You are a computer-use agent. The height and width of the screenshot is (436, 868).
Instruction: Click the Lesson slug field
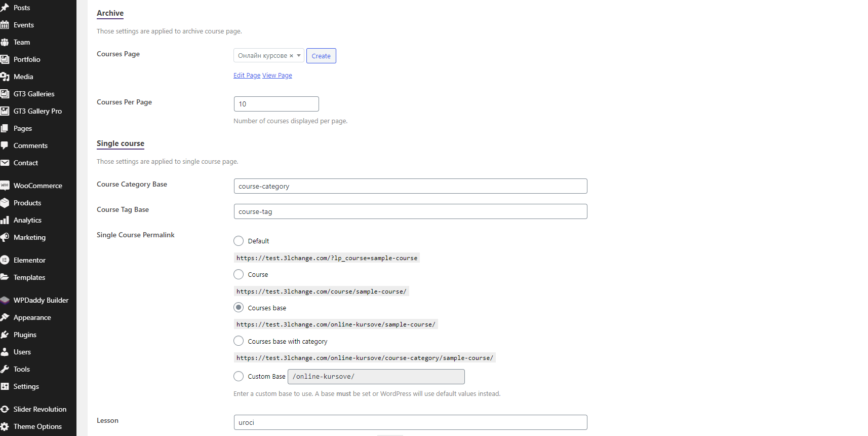pos(410,422)
